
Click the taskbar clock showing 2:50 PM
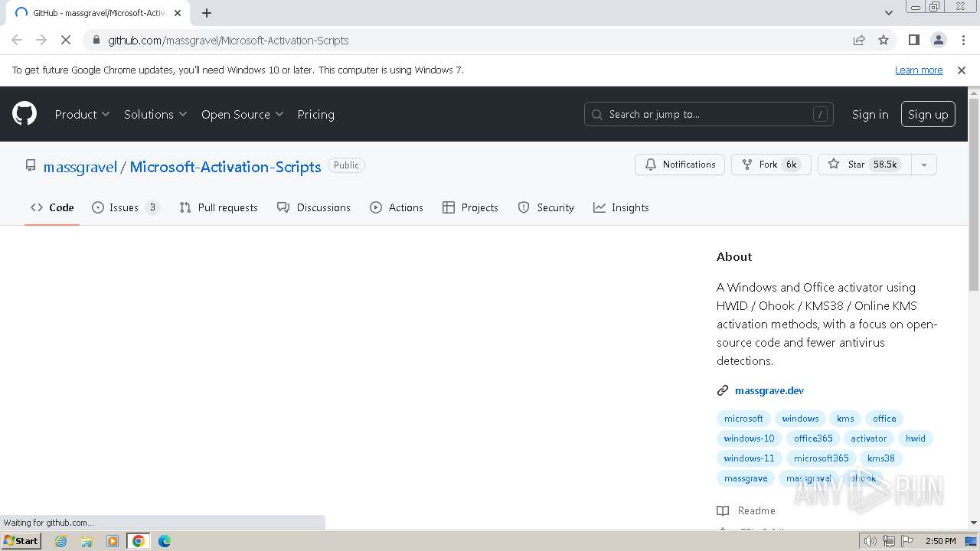click(940, 541)
